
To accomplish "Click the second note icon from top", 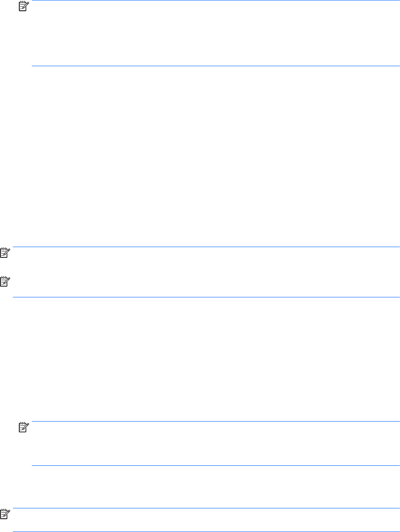I will (4, 254).
